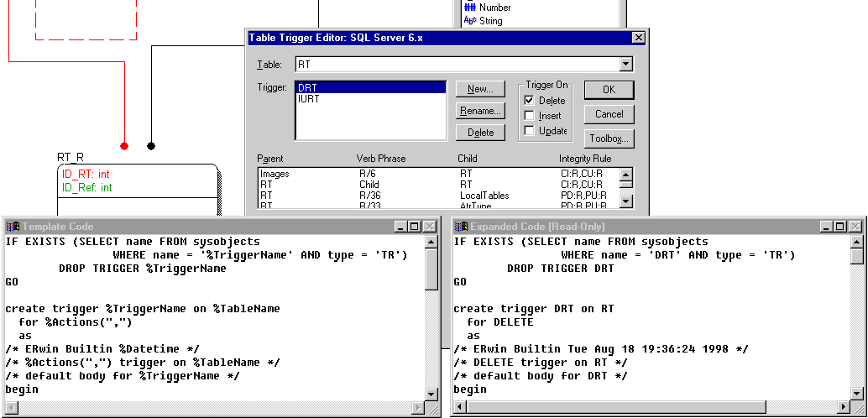Click the Integrity Rule column header
The width and height of the screenshot is (868, 418).
point(585,159)
